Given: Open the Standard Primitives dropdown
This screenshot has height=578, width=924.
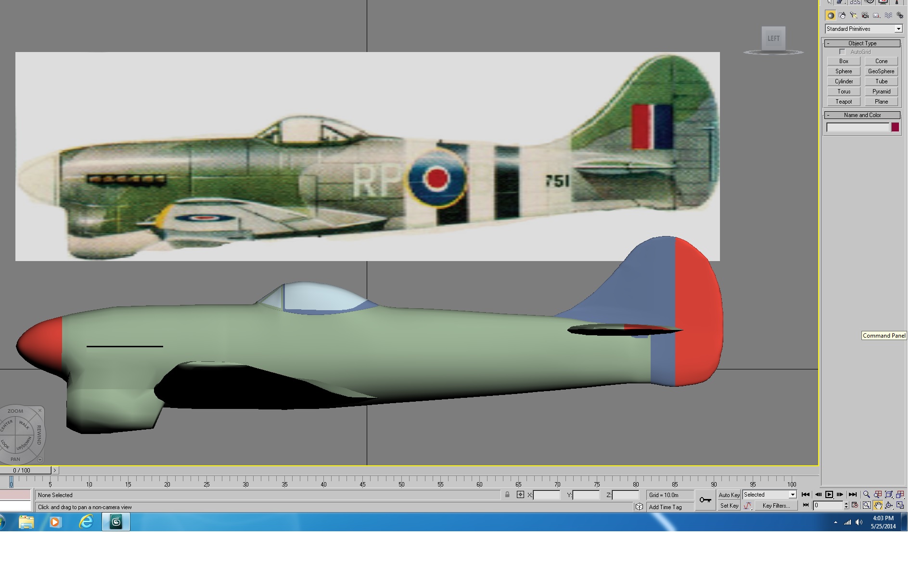Looking at the screenshot, I should pyautogui.click(x=863, y=29).
